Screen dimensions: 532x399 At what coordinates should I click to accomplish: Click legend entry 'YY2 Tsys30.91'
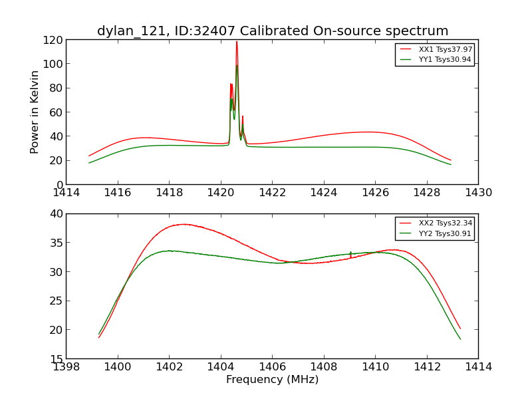(445, 233)
